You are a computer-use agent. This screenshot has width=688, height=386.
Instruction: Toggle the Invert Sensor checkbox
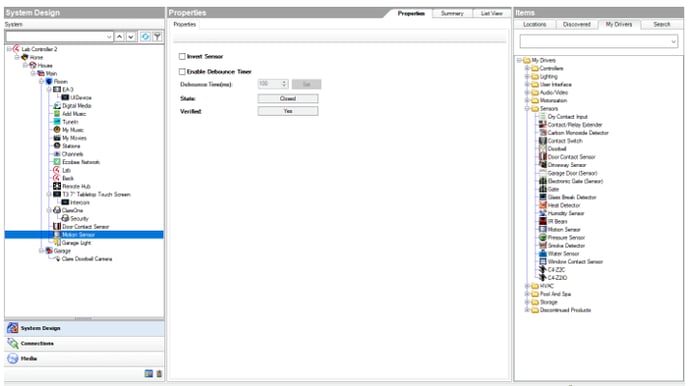182,57
